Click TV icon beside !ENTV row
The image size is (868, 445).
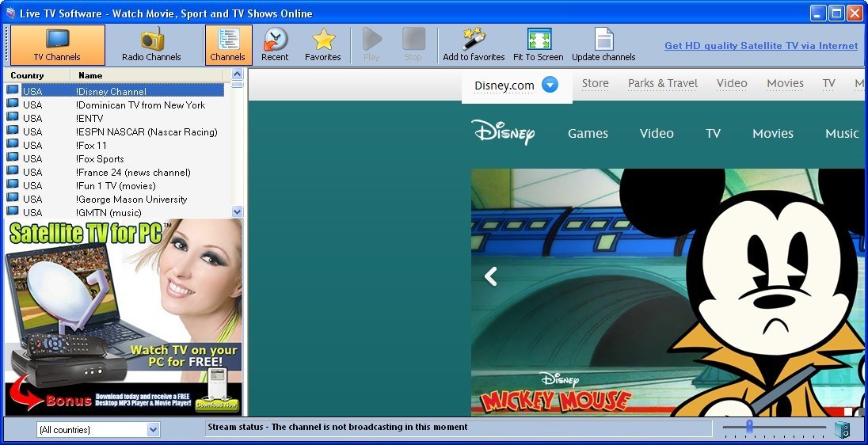pos(12,116)
